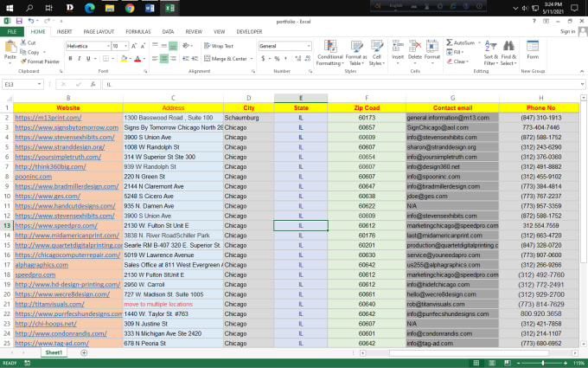Screen dimensions: 588x368
Task: Open the fill color yellow swatch
Action: pyautogui.click(x=124, y=59)
